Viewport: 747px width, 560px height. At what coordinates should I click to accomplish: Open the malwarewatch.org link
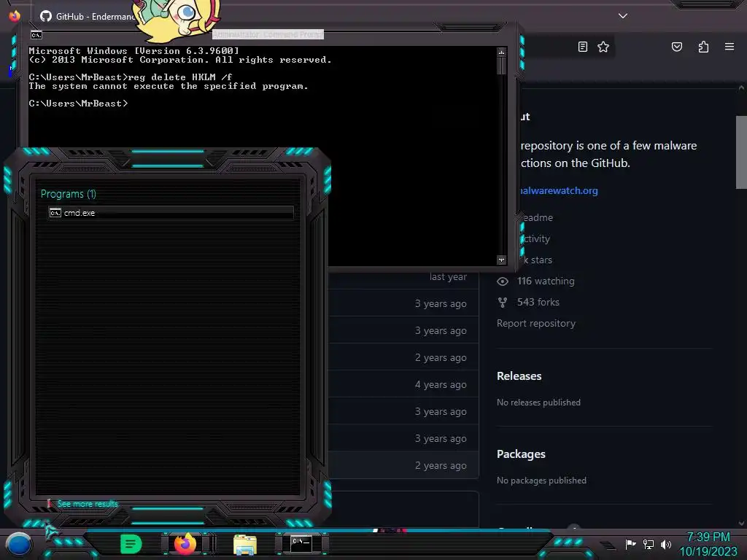pyautogui.click(x=558, y=190)
